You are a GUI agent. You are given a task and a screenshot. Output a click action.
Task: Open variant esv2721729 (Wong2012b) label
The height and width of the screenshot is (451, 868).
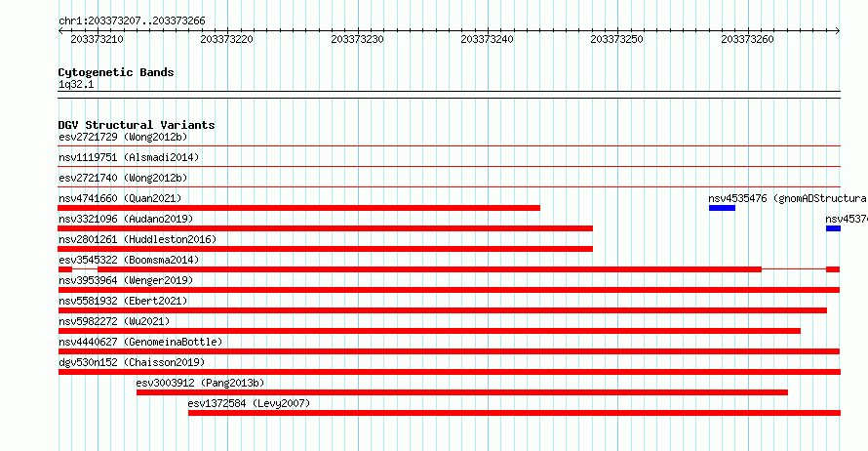coord(123,137)
